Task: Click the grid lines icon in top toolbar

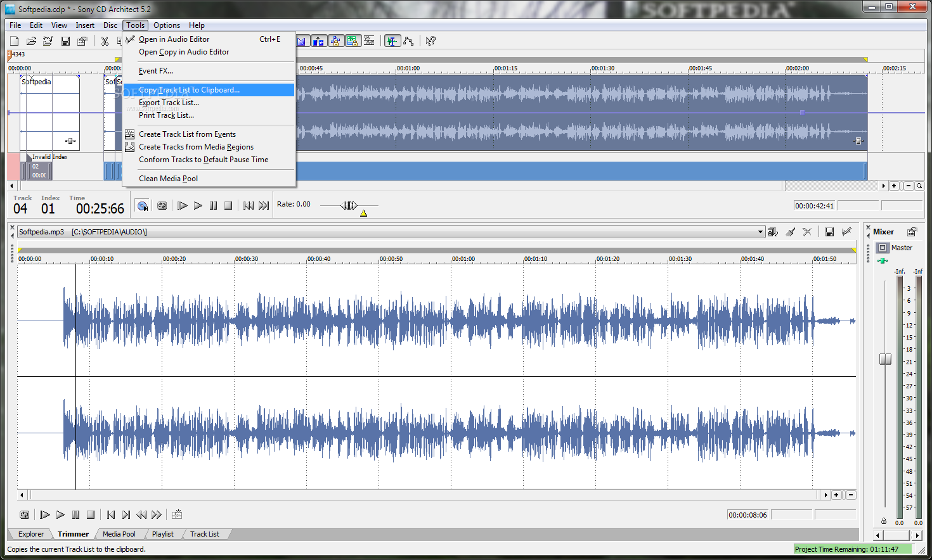Action: [x=369, y=41]
